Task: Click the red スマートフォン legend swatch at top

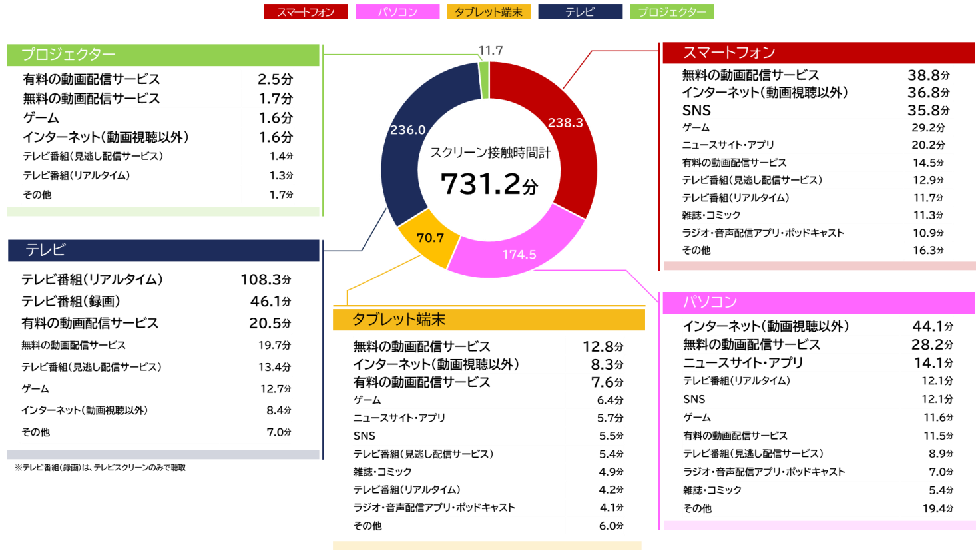Action: (x=306, y=12)
